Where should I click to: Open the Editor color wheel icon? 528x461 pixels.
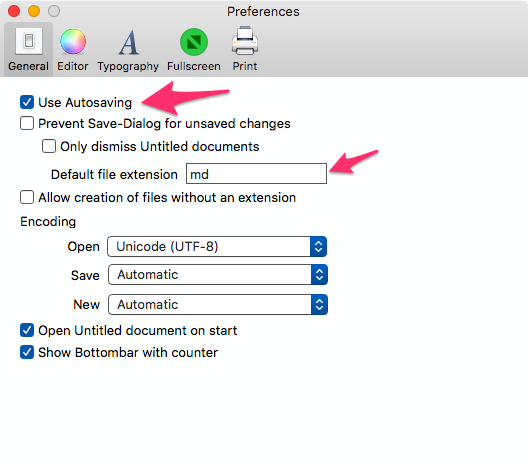pyautogui.click(x=73, y=41)
